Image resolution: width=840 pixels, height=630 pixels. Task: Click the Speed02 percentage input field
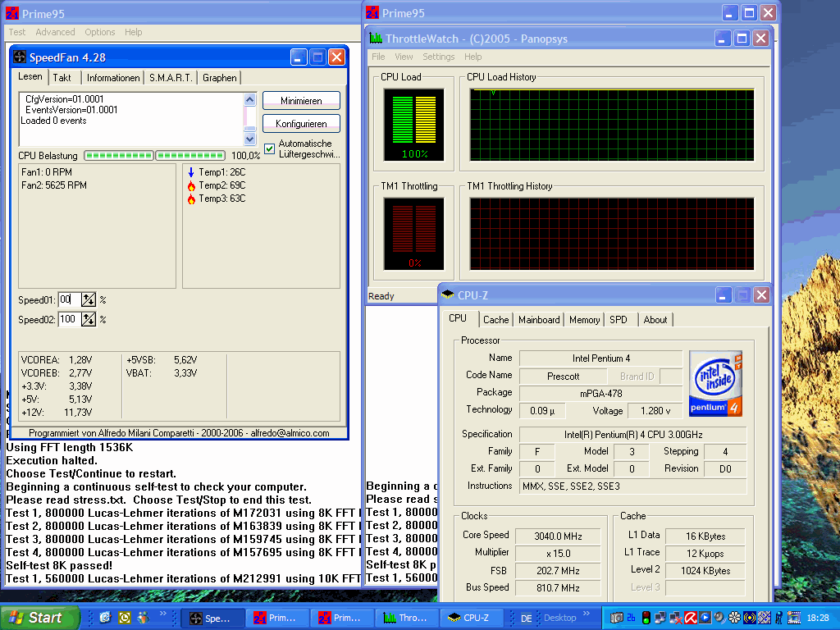pyautogui.click(x=69, y=319)
